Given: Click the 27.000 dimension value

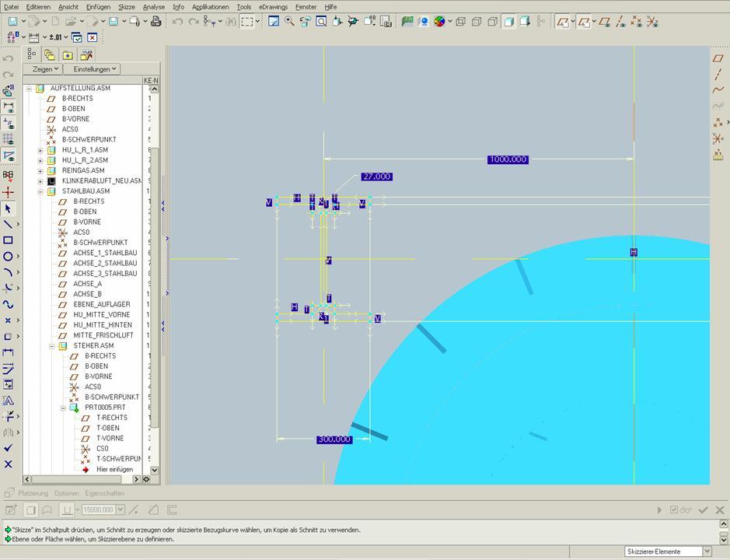Looking at the screenshot, I should click(376, 177).
